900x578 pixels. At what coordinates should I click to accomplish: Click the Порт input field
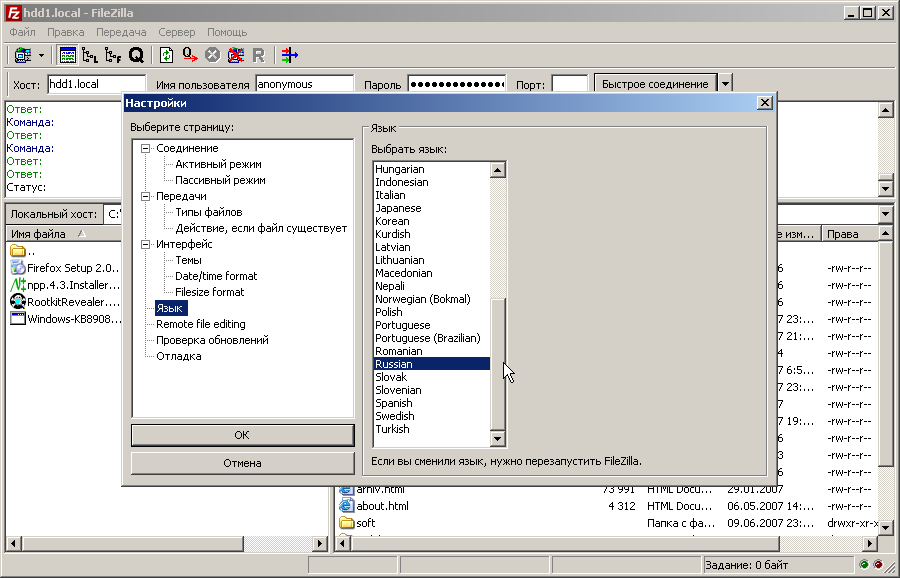569,84
